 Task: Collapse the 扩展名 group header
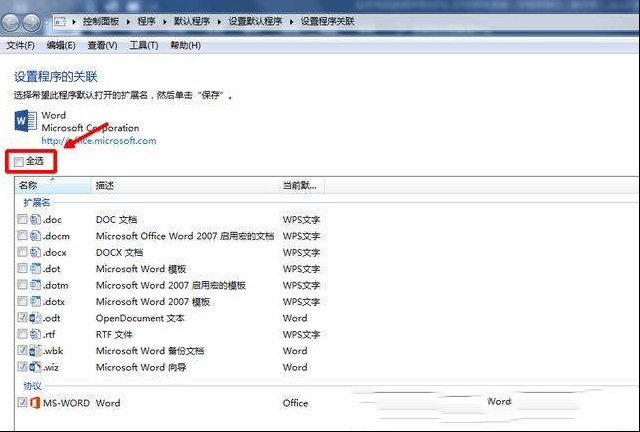click(37, 202)
